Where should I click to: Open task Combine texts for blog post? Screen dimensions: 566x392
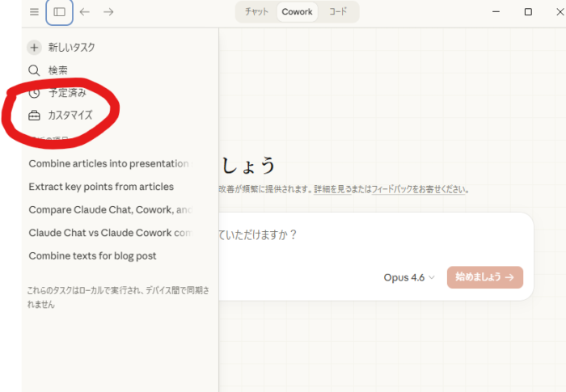point(92,256)
